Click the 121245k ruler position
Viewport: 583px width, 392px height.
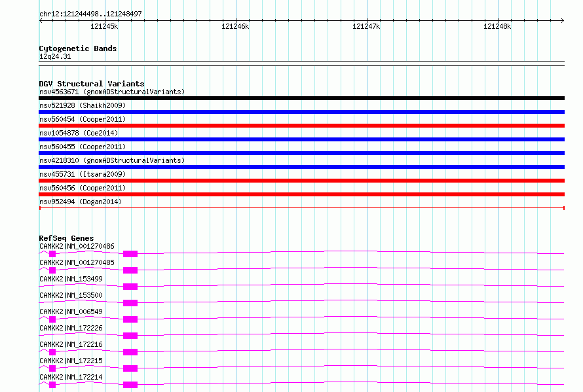pyautogui.click(x=104, y=26)
